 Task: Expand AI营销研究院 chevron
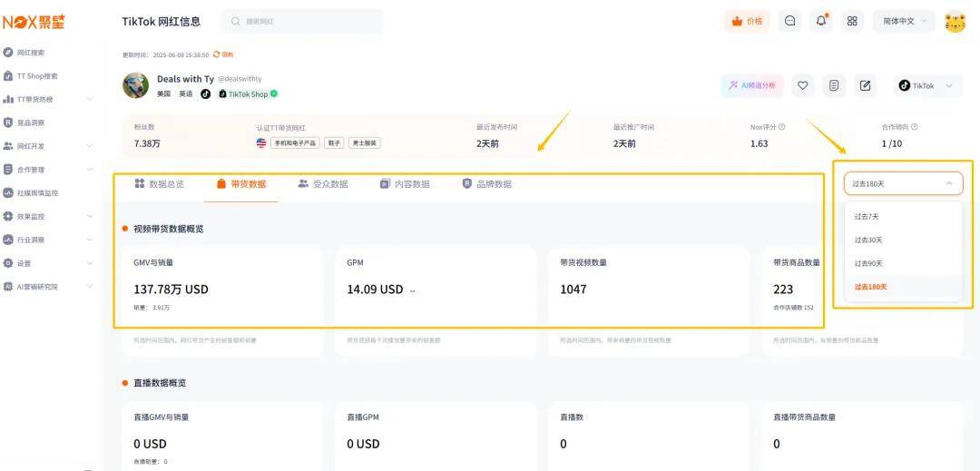tap(89, 287)
